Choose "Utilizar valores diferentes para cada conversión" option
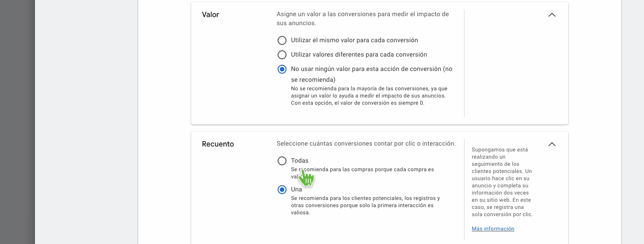This screenshot has width=644, height=244. (x=282, y=55)
